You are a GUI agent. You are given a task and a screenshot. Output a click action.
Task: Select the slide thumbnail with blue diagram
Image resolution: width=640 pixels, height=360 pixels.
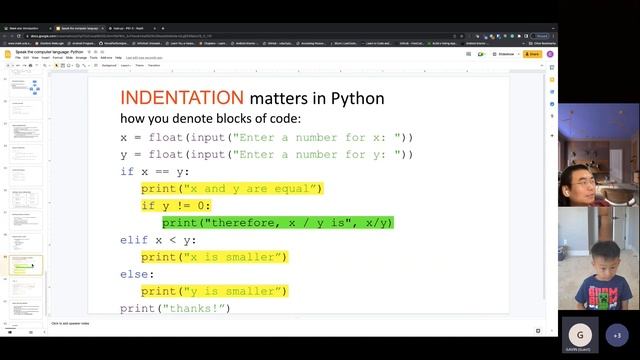coord(26,87)
